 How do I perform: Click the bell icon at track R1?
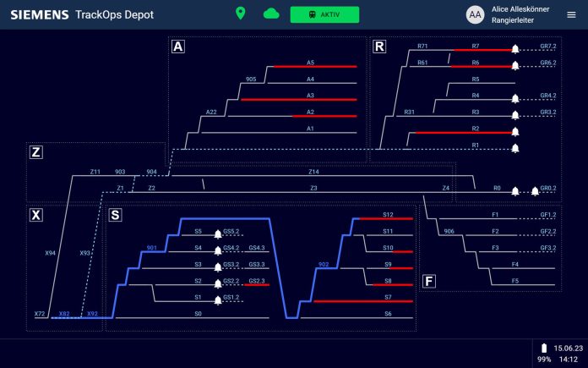click(515, 148)
